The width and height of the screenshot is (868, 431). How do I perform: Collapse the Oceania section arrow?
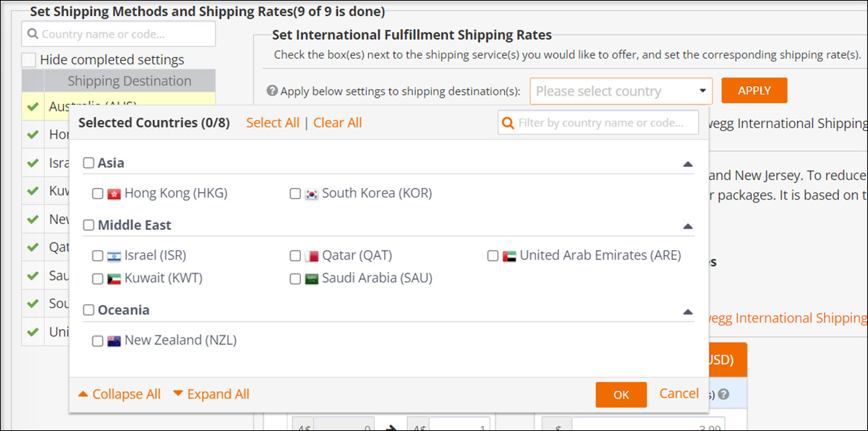[x=688, y=311]
